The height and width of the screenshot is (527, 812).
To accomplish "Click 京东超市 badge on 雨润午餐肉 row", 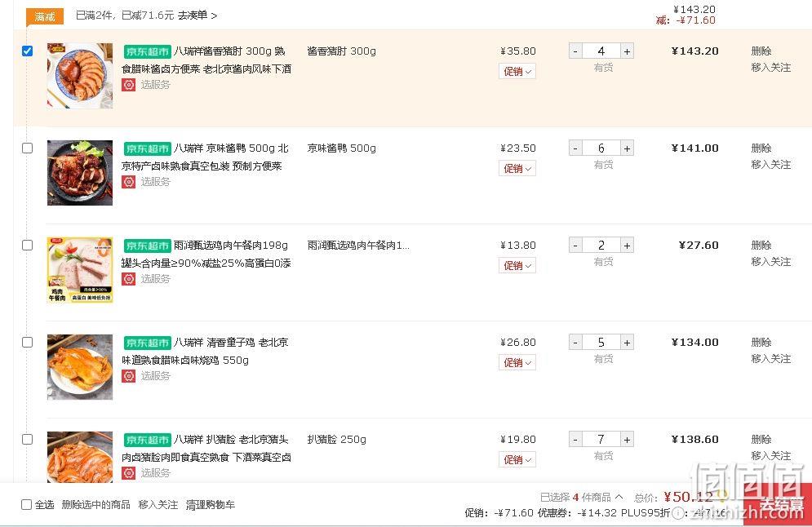I will (147, 246).
